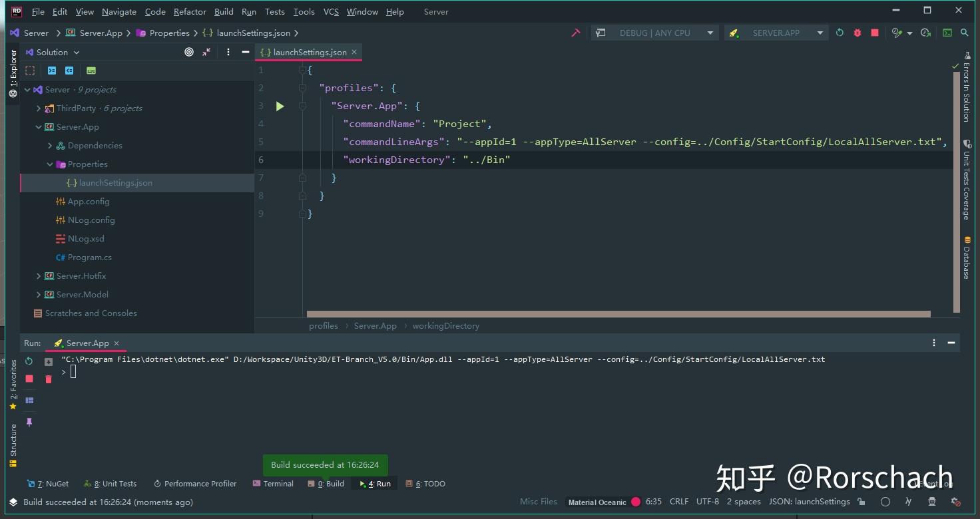
Task: Open Search Everywhere with the magnifier icon
Action: pyautogui.click(x=965, y=32)
